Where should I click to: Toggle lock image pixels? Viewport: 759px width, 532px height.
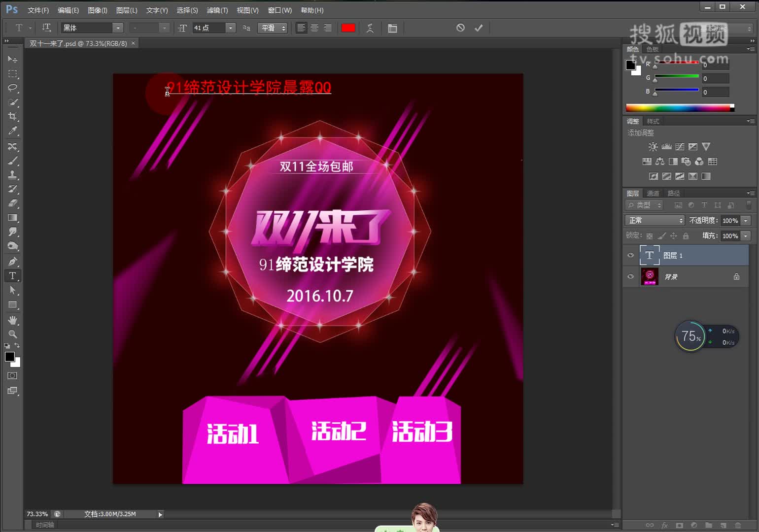pos(661,236)
